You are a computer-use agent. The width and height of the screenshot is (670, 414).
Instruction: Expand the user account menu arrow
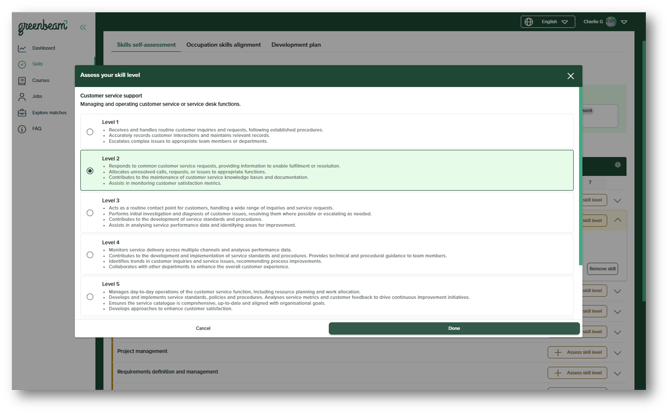pyautogui.click(x=625, y=21)
